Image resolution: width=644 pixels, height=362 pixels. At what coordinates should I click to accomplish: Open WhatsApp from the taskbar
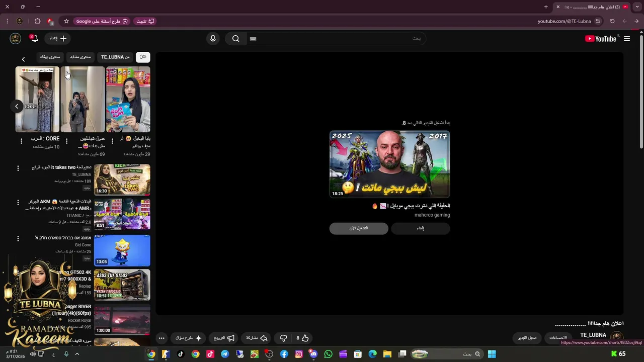click(x=328, y=354)
